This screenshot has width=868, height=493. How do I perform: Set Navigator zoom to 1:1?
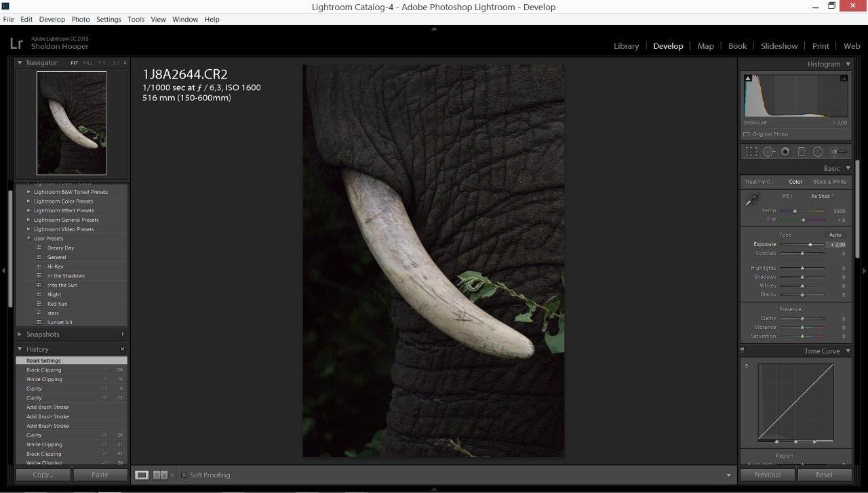pos(102,63)
